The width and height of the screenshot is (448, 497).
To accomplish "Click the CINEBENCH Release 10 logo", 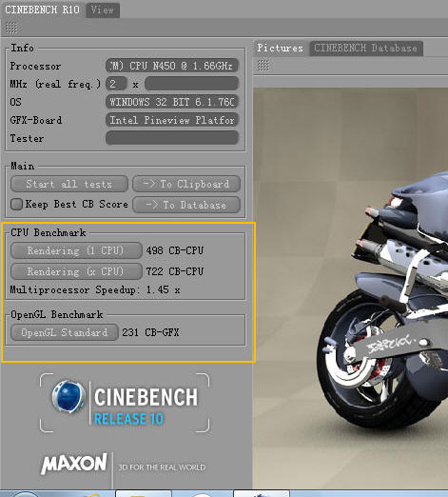I will (125, 403).
